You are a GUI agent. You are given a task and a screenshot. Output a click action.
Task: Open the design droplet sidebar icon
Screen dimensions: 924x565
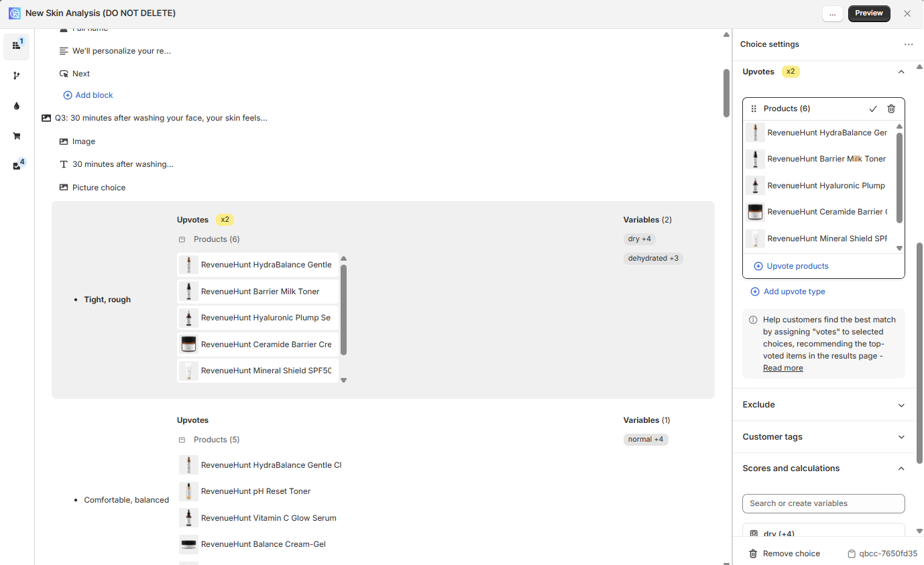[17, 106]
